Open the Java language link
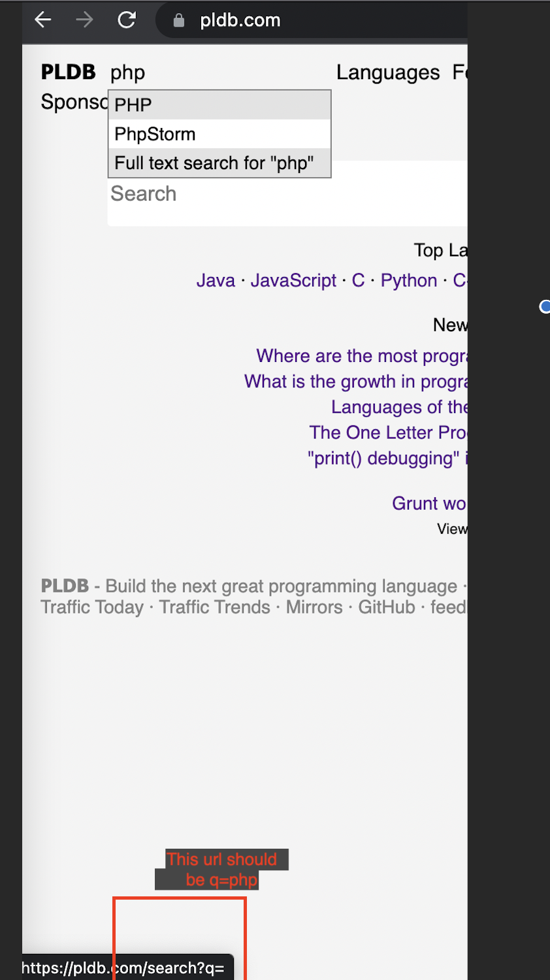Viewport: 550px width, 980px height. (x=216, y=280)
